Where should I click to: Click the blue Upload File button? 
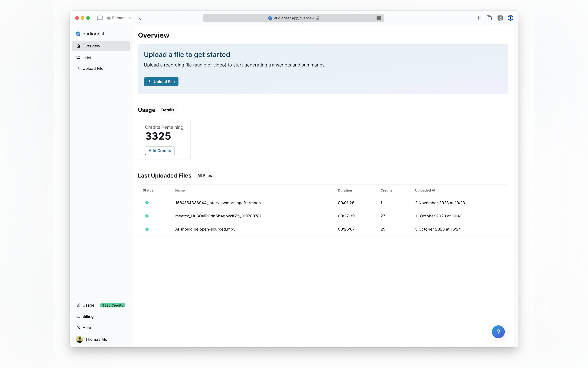(161, 82)
